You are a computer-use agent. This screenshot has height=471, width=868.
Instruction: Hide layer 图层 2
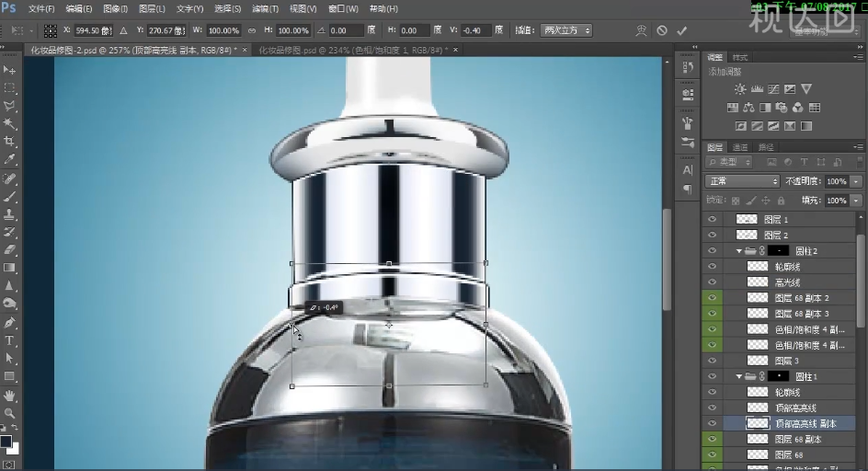712,235
